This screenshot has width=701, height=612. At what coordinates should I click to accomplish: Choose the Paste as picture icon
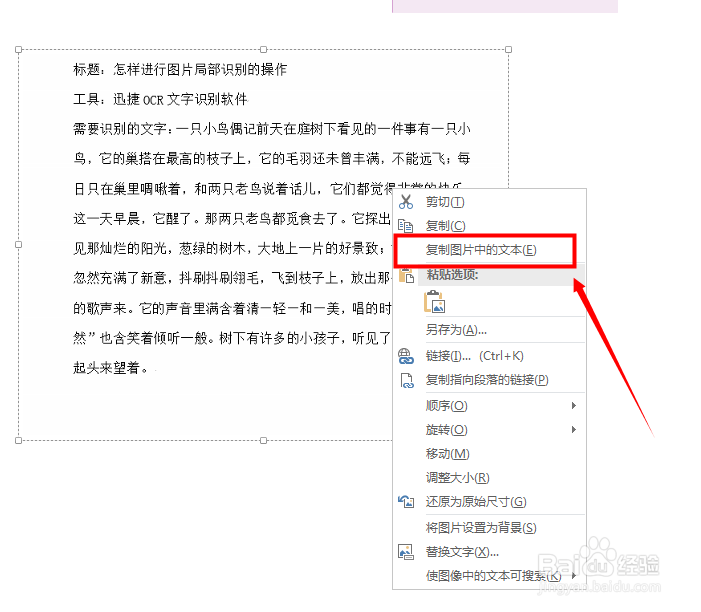(434, 302)
